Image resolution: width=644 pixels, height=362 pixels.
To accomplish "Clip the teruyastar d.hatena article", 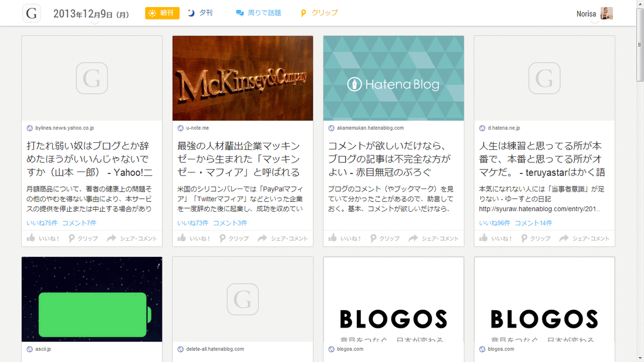I will [x=536, y=238].
